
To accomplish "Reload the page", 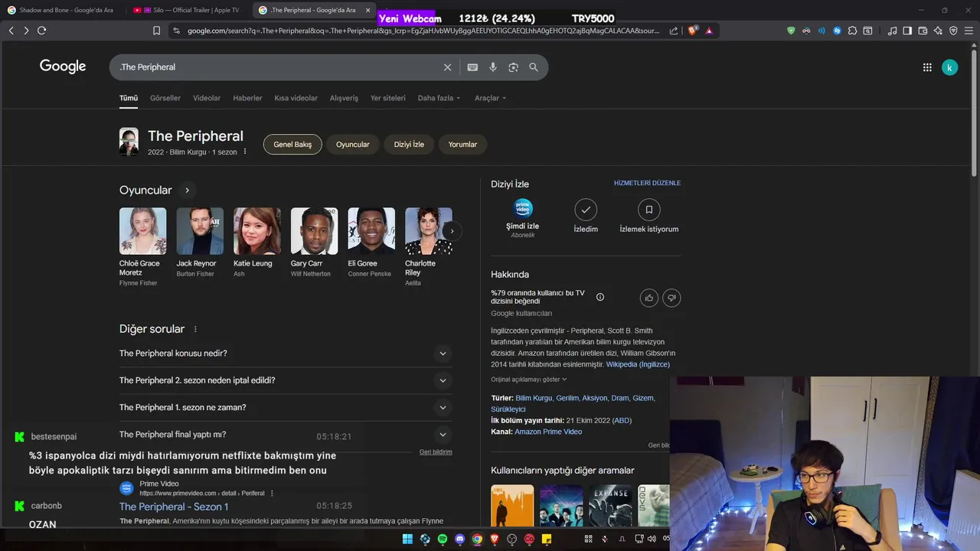I will 41,31.
